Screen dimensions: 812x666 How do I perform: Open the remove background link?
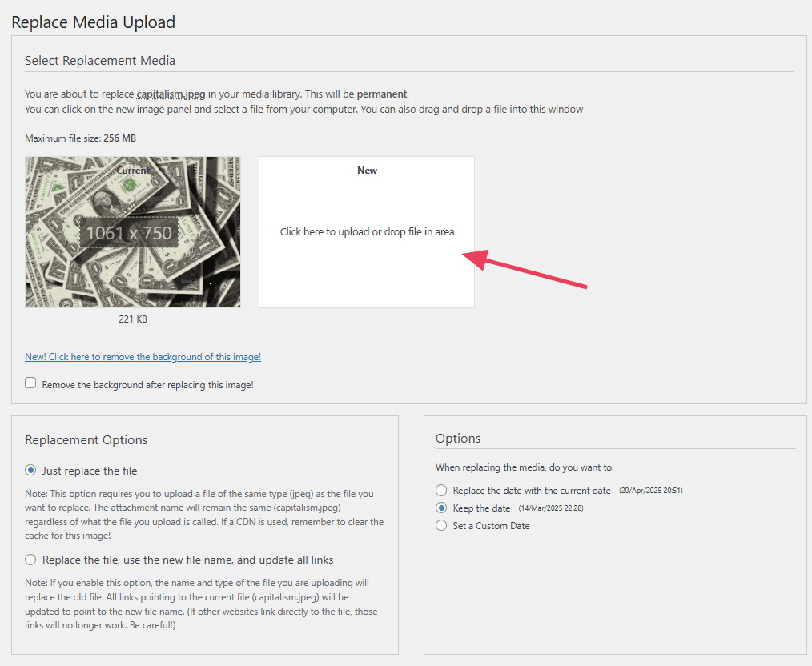point(143,357)
